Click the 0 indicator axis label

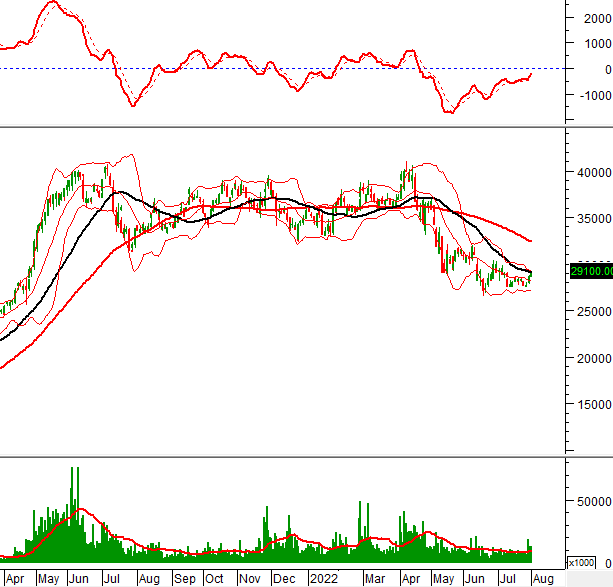tap(608, 70)
